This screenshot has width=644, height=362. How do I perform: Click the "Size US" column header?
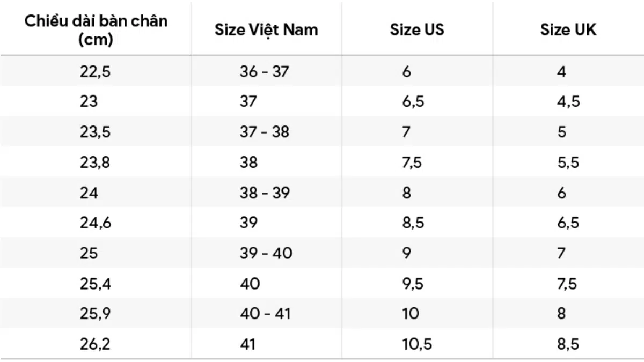tap(417, 29)
